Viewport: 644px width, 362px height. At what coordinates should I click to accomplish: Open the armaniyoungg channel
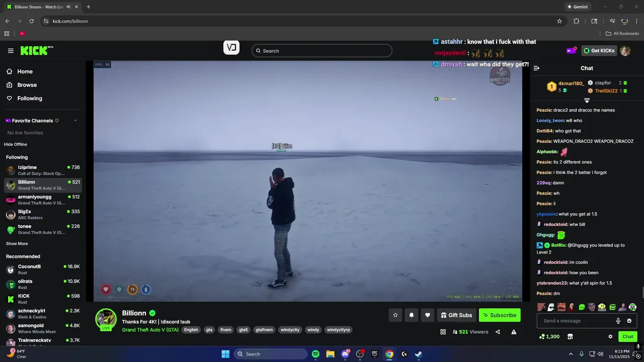click(x=43, y=200)
